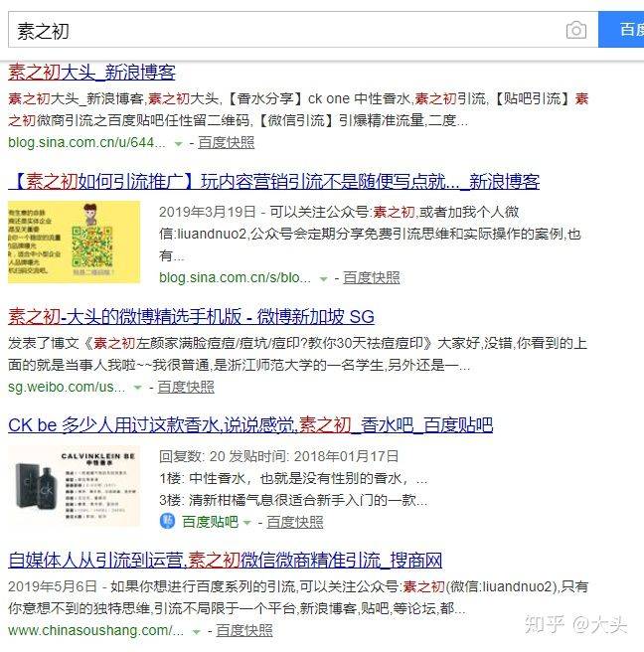The width and height of the screenshot is (644, 652).
Task: Expand the arrow next to 百度贴吧 source
Action: (x=246, y=523)
